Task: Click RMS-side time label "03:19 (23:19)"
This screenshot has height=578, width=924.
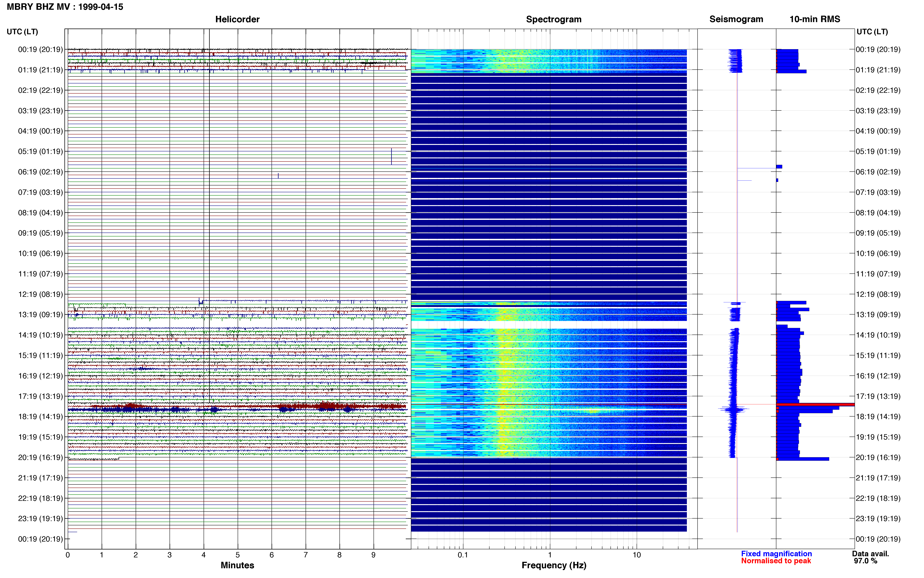Action: (x=878, y=111)
